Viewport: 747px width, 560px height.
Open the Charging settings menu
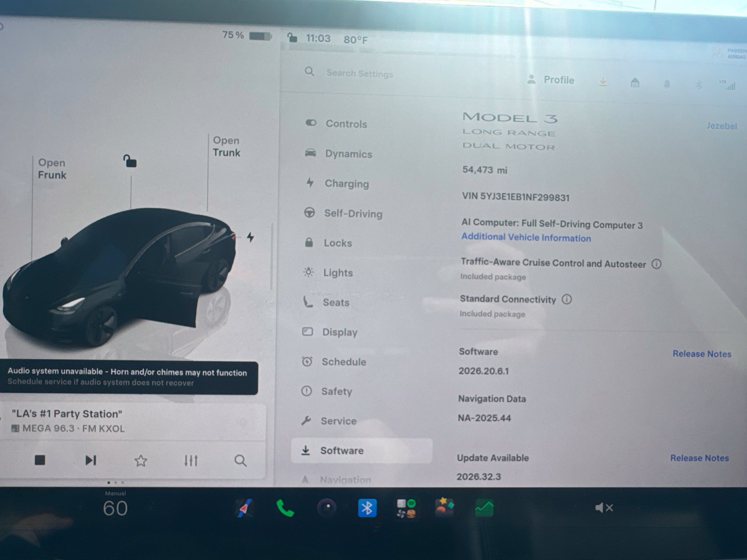click(337, 183)
